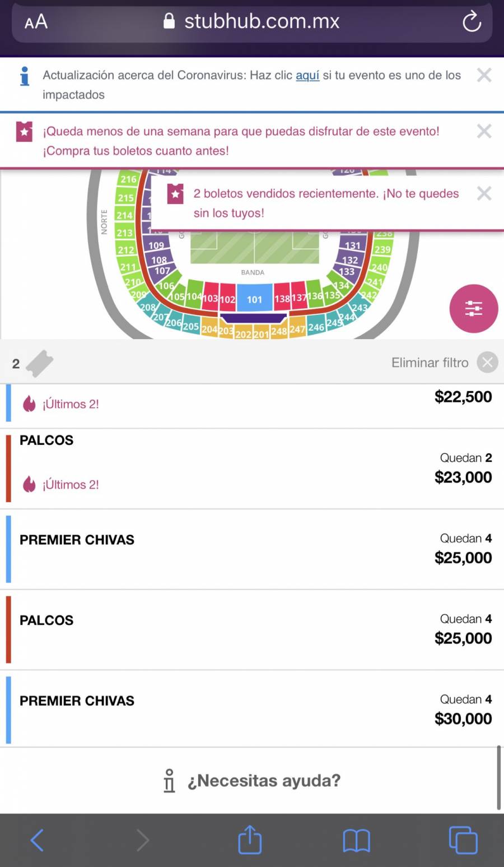Open the ¿Necesitas ayuda? help link
Image resolution: width=504 pixels, height=867 pixels.
[x=252, y=780]
